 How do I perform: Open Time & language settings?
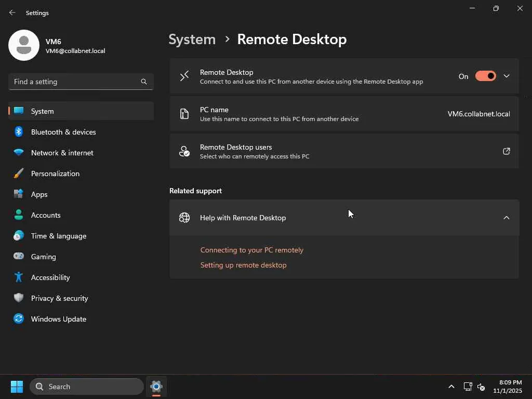click(81, 235)
